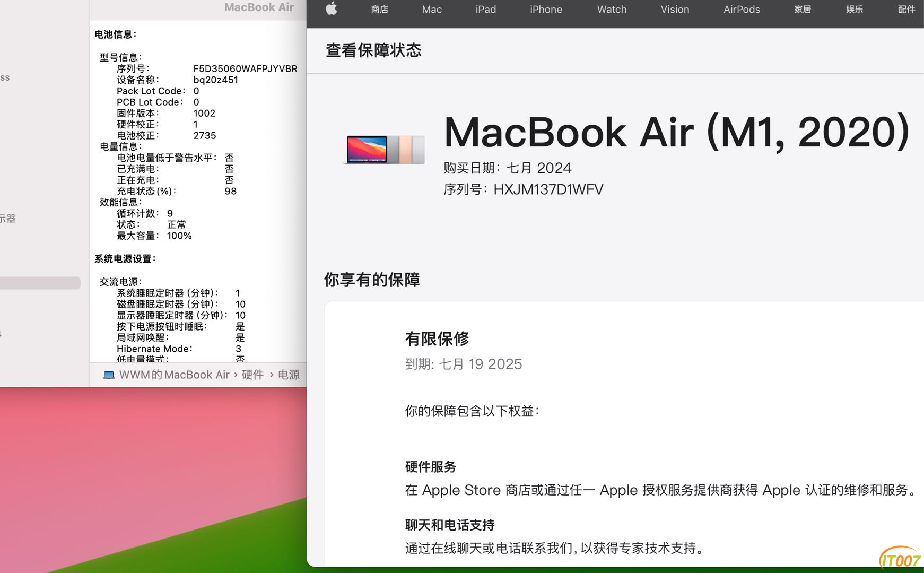The width and height of the screenshot is (924, 573).
Task: Open the 娱乐 nav item
Action: [x=855, y=10]
